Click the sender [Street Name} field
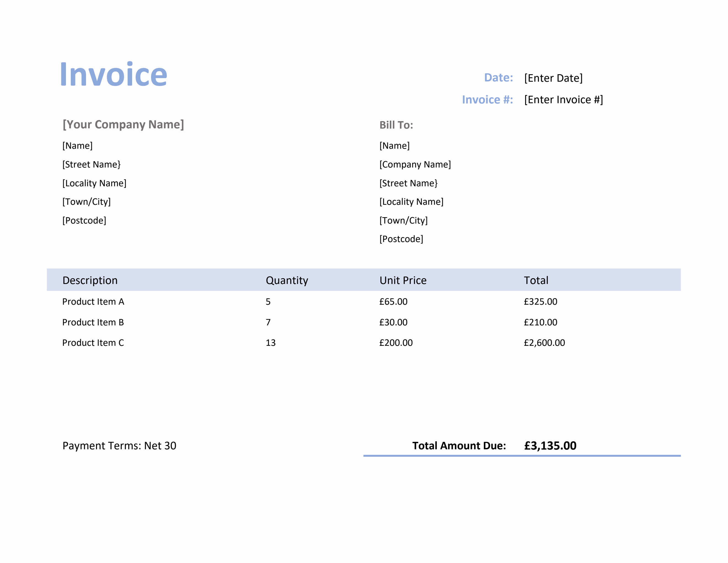Viewport: 728px width, 563px height. 91,164
